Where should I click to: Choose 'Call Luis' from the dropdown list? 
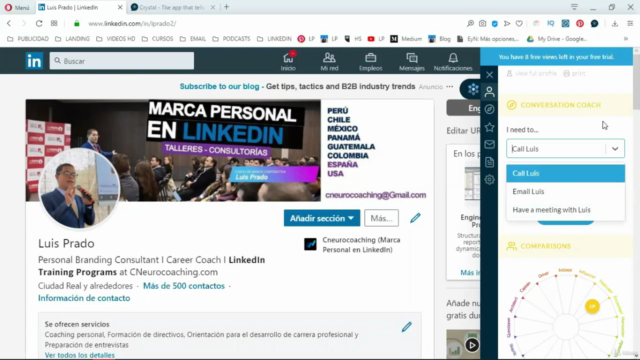tap(565, 173)
